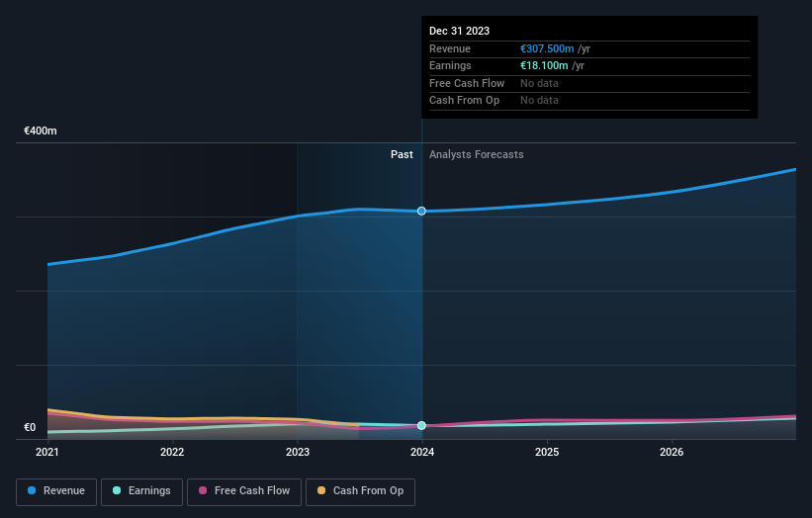Click the Revenue data point marker at 2024

pyautogui.click(x=421, y=212)
